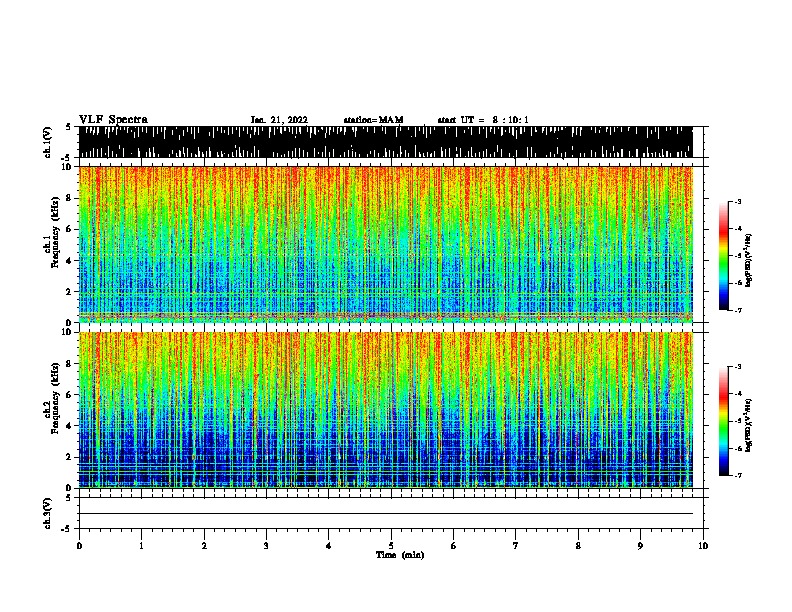Click the ch.2 spectrogram color bar
The height and width of the screenshot is (612, 792).
[x=724, y=421]
